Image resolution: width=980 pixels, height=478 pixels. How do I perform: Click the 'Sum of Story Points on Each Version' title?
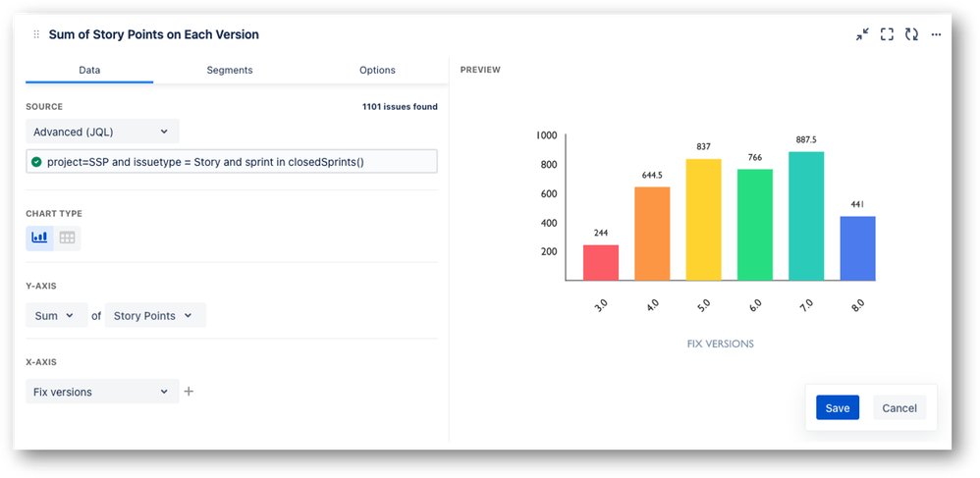(154, 35)
